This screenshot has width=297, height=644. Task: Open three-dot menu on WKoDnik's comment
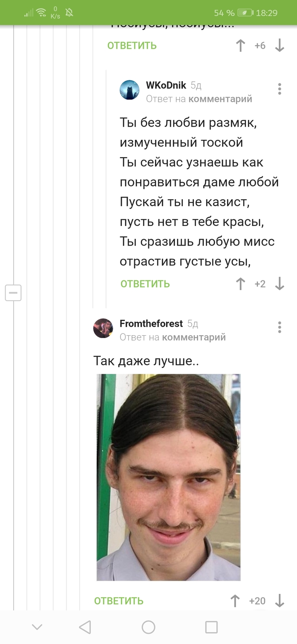(280, 89)
